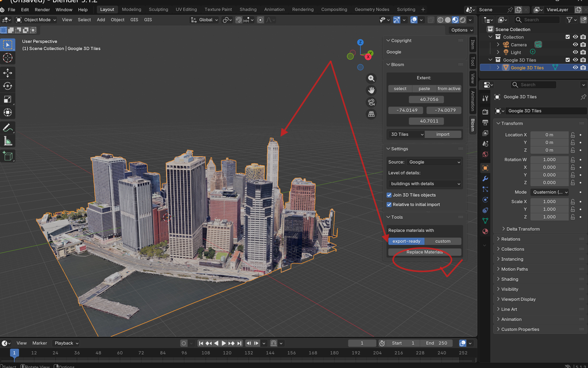Open the Modifiers wrench properties tab

coord(485,179)
